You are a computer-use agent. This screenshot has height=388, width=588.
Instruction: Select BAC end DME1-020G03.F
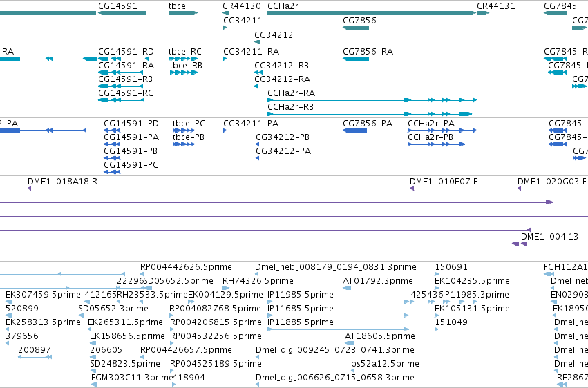(551, 182)
